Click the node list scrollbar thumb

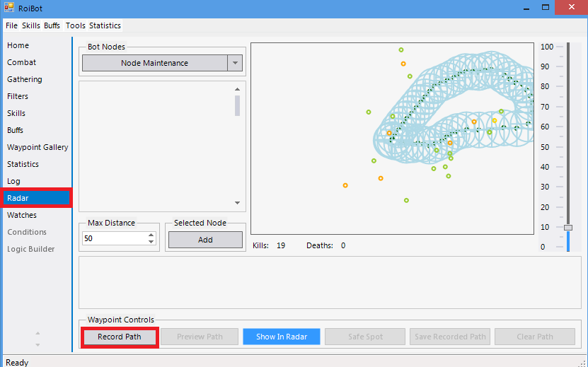[x=237, y=105]
